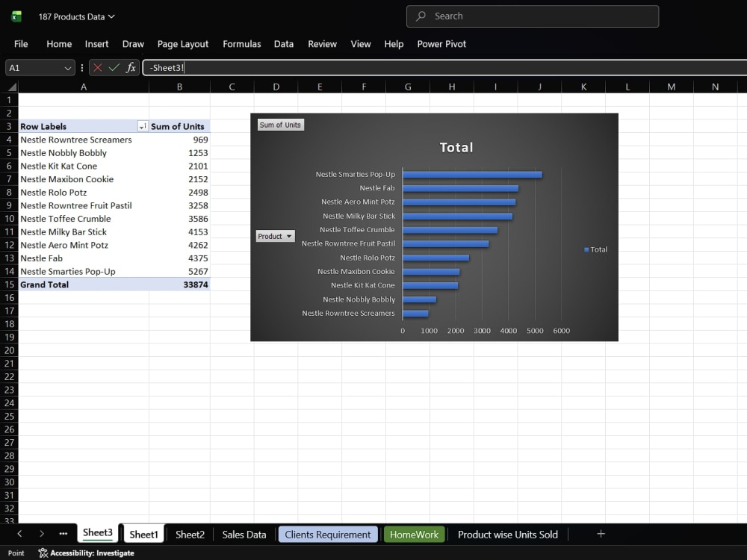747x560 pixels.
Task: Switch to Sheet3 tab
Action: pyautogui.click(x=98, y=533)
